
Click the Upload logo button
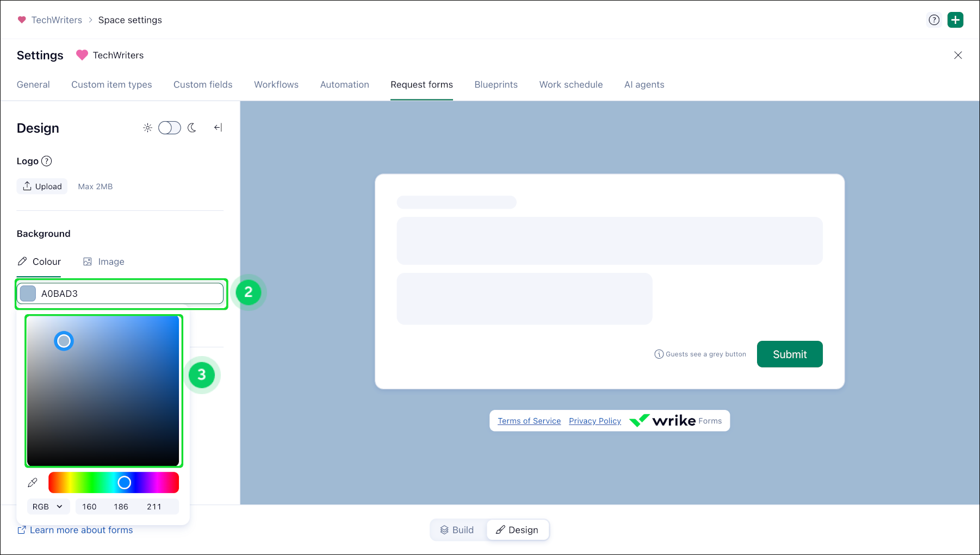tap(42, 186)
